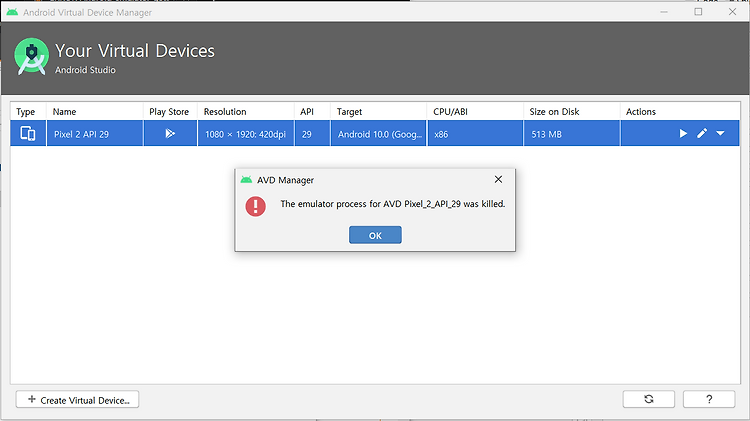Click the red error exclamation icon
Viewport: 750px width, 421px height.
tap(255, 206)
